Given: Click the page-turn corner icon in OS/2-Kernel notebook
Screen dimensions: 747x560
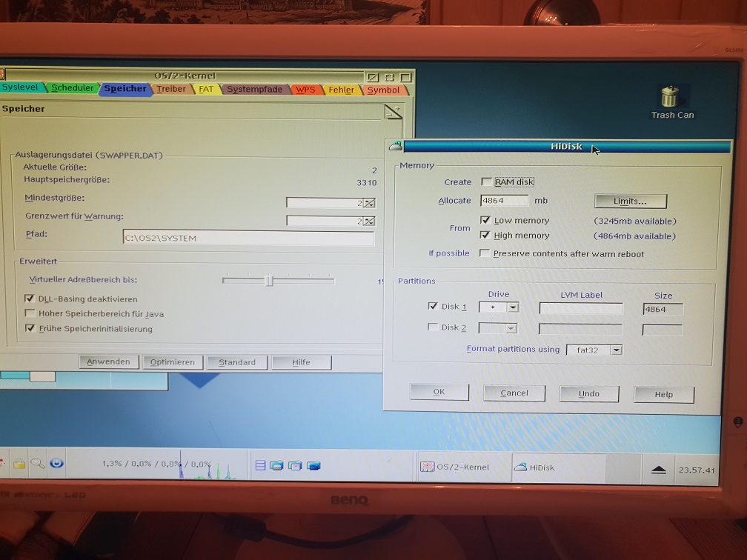Looking at the screenshot, I should [x=393, y=113].
